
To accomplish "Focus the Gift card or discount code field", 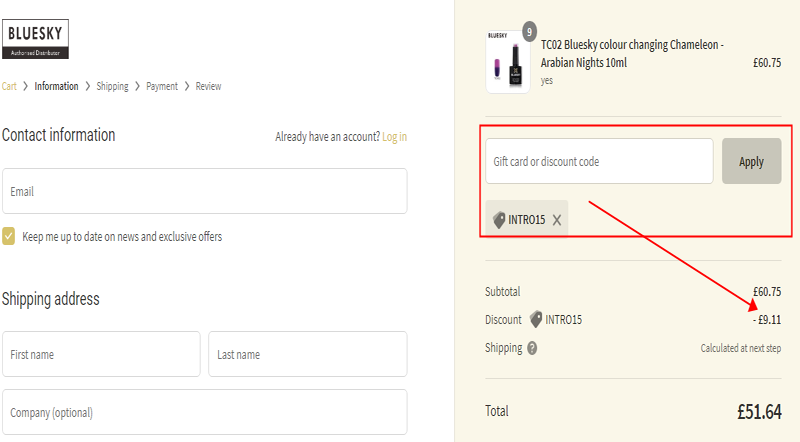I will tap(599, 161).
